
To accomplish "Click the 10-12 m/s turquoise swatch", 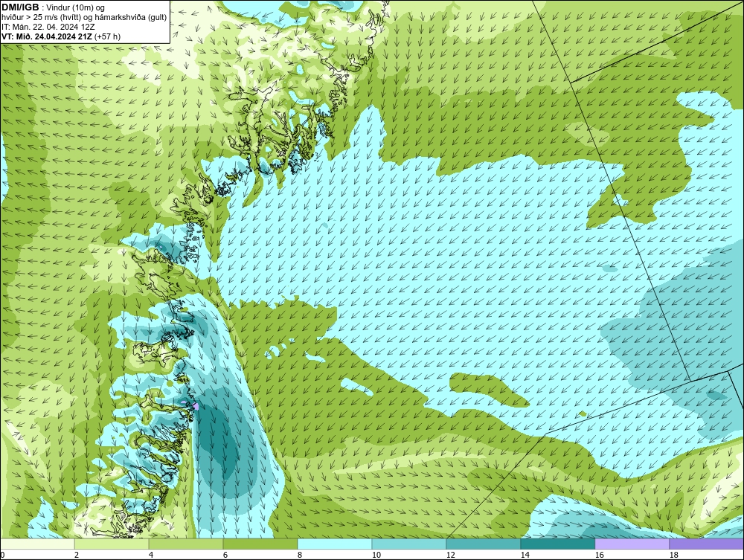I will coord(409,544).
